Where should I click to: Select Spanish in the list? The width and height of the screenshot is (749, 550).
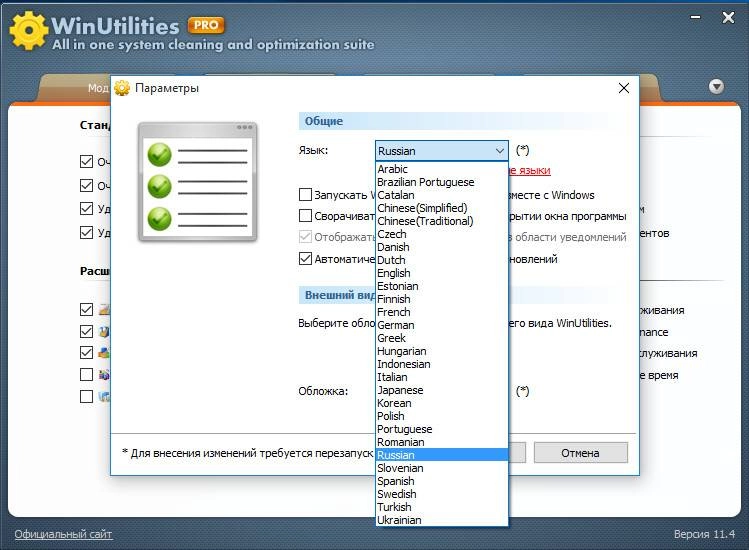441,481
